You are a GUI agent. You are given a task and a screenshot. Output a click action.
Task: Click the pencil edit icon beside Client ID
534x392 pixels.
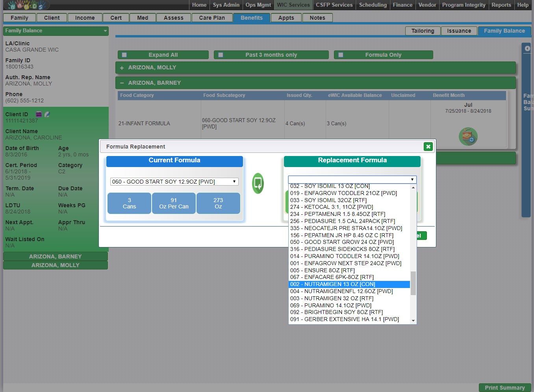(47, 114)
